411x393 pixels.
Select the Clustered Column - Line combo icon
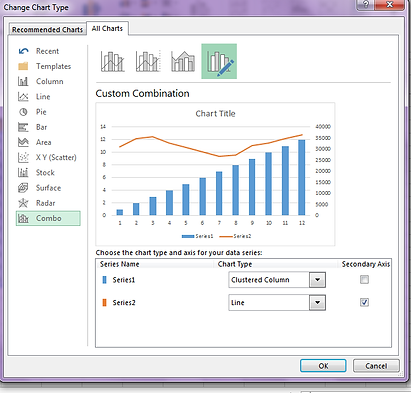pyautogui.click(x=113, y=61)
